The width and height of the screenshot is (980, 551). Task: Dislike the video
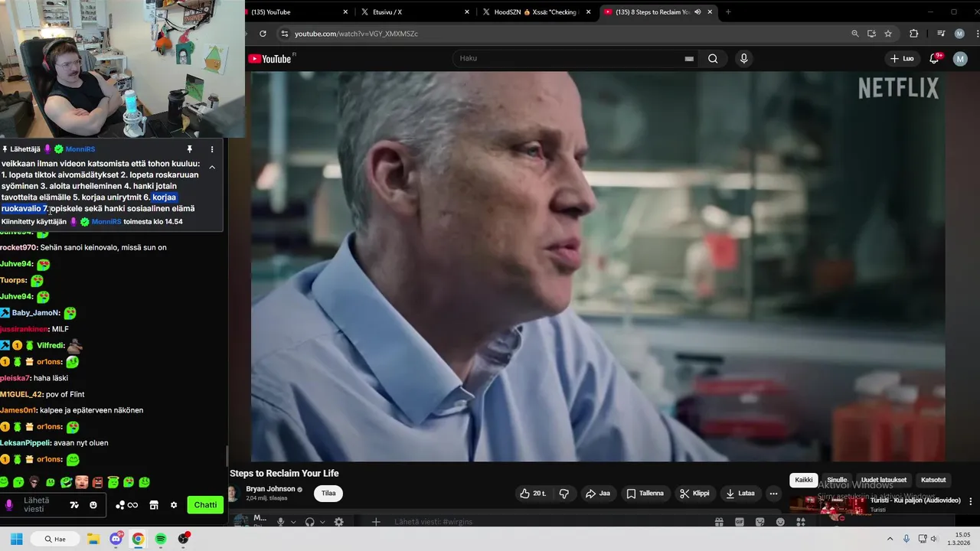[564, 494]
